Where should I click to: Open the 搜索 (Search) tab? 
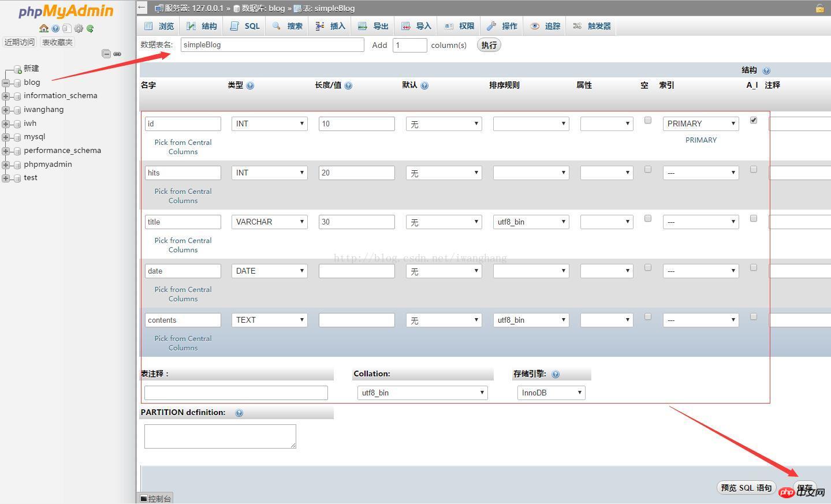[288, 26]
